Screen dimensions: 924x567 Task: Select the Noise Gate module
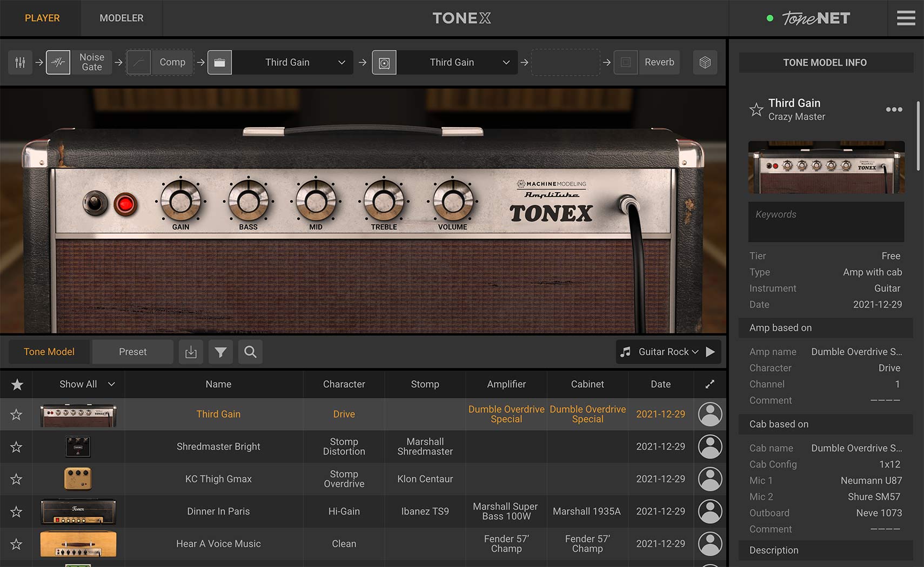(79, 62)
